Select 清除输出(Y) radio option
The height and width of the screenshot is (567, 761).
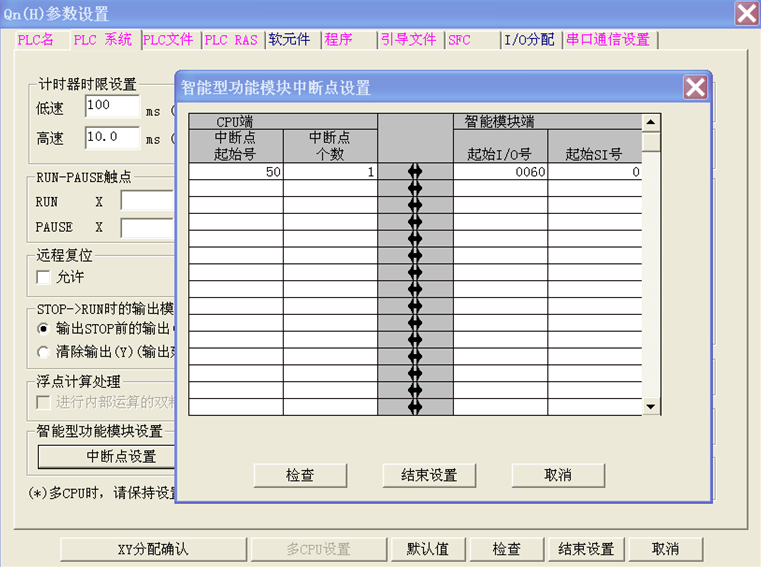(43, 352)
